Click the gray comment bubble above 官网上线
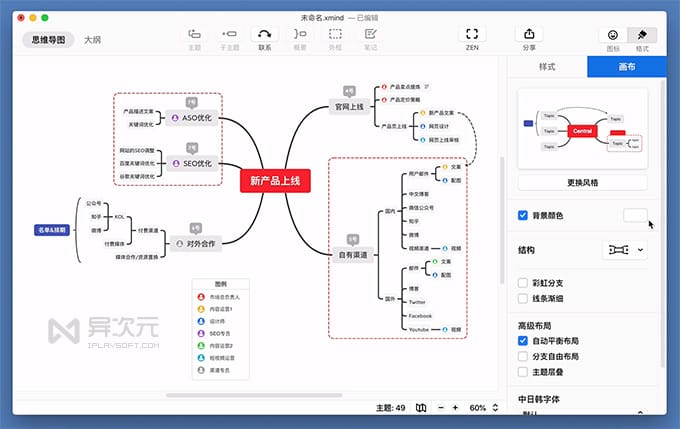 (x=349, y=92)
